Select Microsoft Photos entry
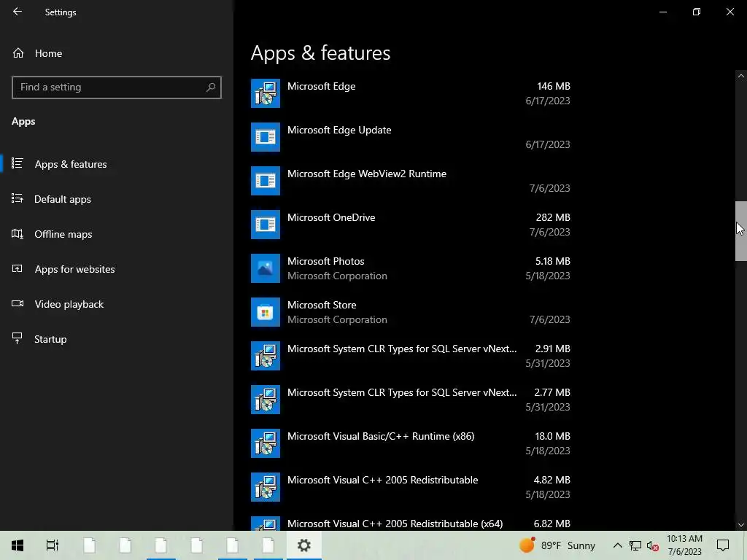This screenshot has width=747, height=560. tap(411, 268)
